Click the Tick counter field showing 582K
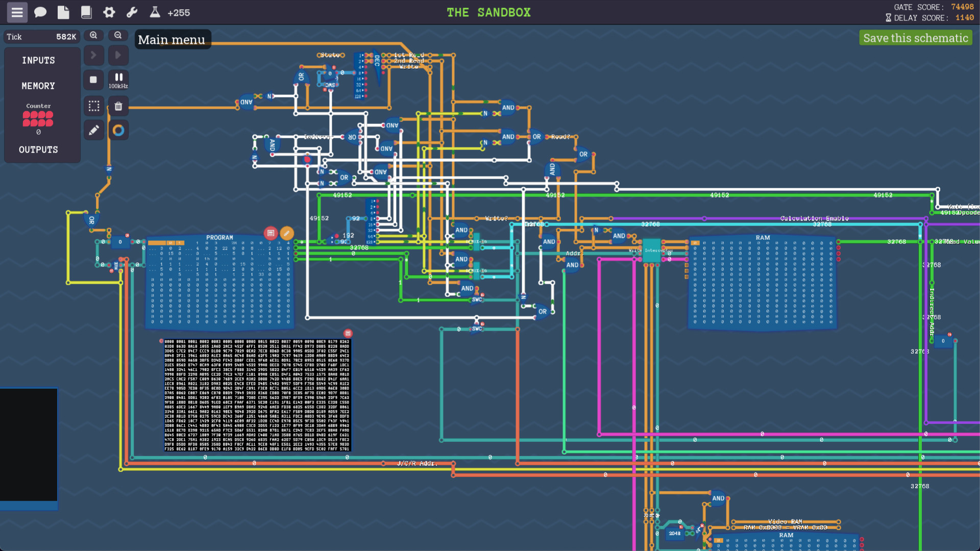The width and height of the screenshot is (980, 551). click(x=42, y=36)
